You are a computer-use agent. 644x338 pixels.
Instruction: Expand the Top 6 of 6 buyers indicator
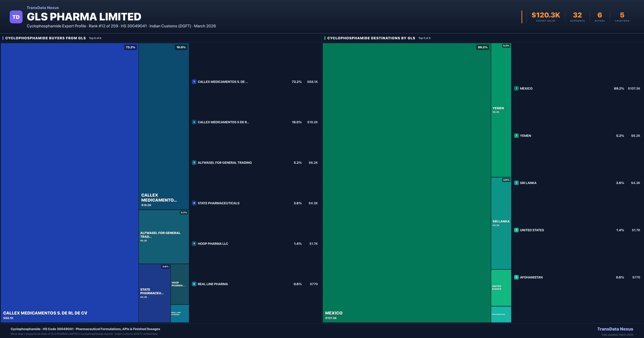click(95, 38)
